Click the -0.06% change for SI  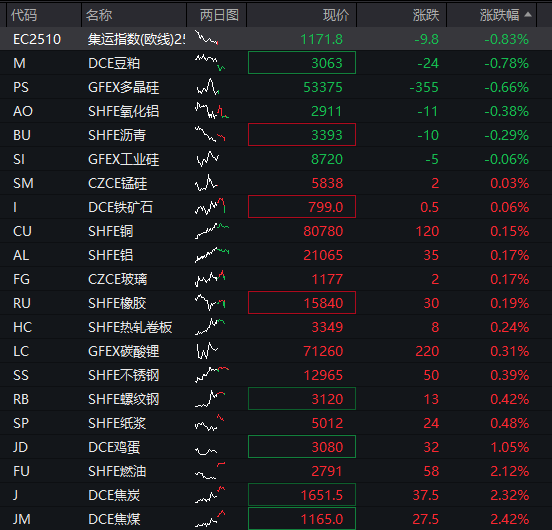coord(506,159)
